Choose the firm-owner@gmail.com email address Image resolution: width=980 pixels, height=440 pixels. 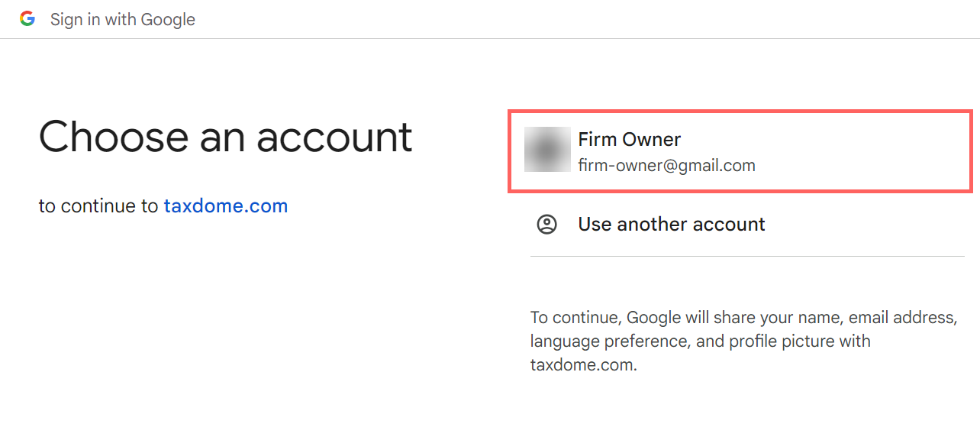click(x=666, y=165)
